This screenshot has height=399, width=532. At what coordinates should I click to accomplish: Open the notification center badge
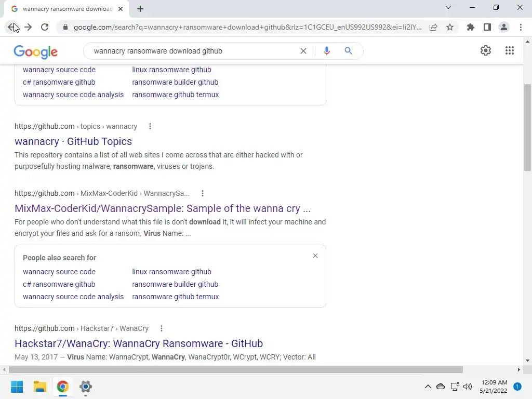[x=517, y=387]
